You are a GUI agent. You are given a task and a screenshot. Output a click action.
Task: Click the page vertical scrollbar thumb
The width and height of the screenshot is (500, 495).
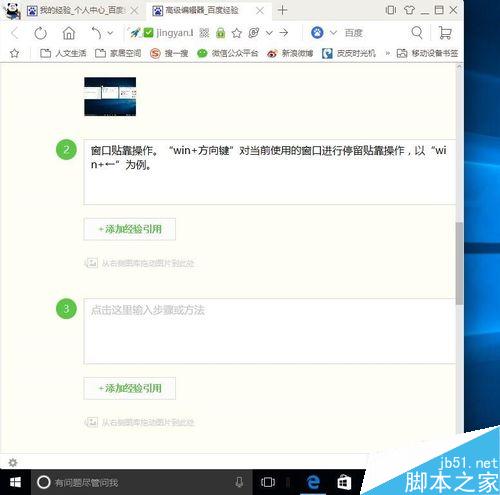459,263
